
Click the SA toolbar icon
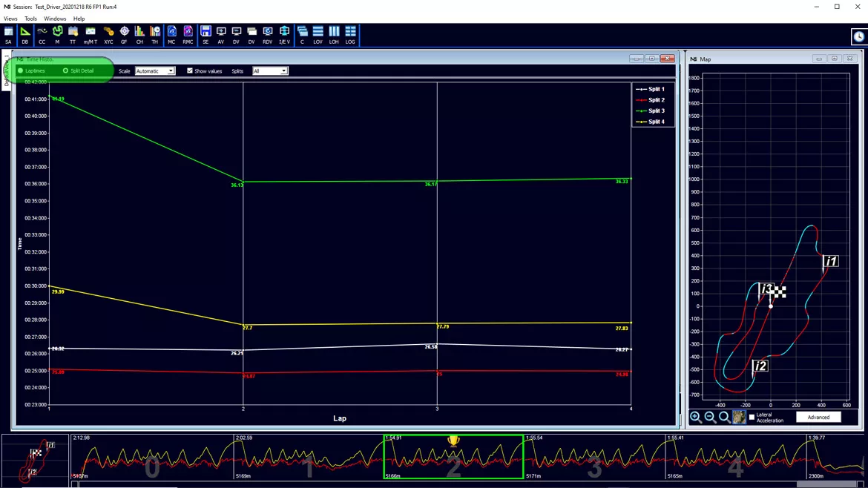point(8,34)
